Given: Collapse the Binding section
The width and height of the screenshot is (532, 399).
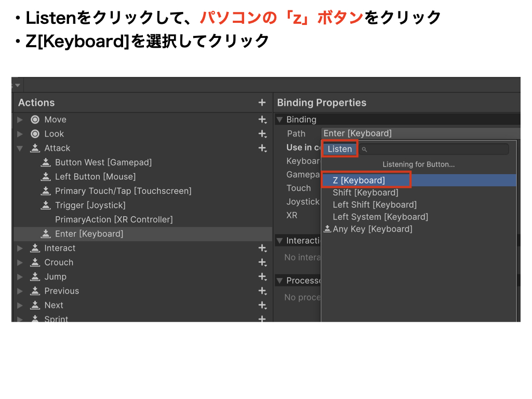Looking at the screenshot, I should click(280, 119).
